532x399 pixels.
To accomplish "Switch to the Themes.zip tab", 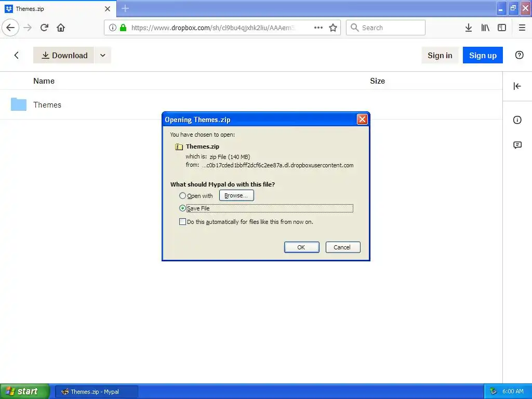I will coord(58,9).
